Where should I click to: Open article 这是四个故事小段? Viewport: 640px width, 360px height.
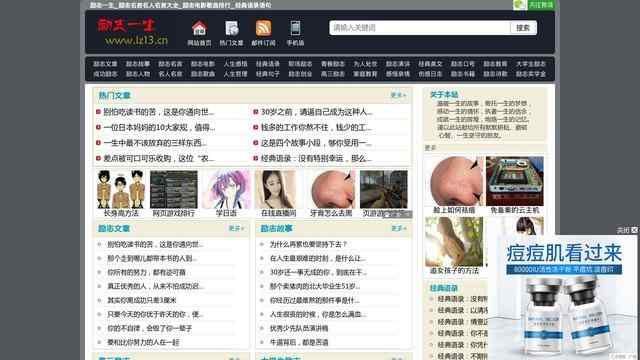click(x=316, y=143)
